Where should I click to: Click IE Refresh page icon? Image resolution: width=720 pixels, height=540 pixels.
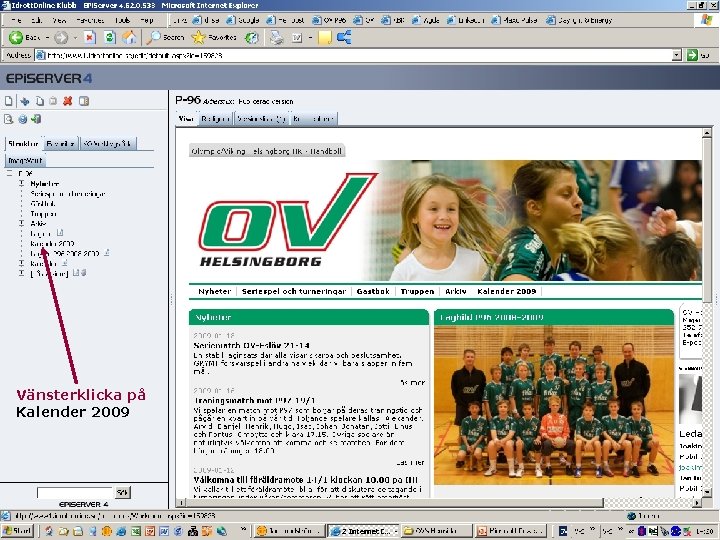tap(109, 37)
